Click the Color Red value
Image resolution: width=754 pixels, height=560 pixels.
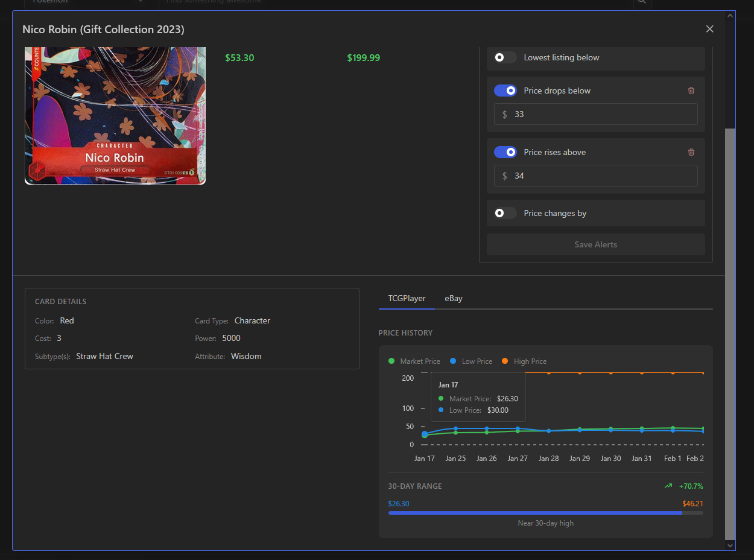coord(67,320)
